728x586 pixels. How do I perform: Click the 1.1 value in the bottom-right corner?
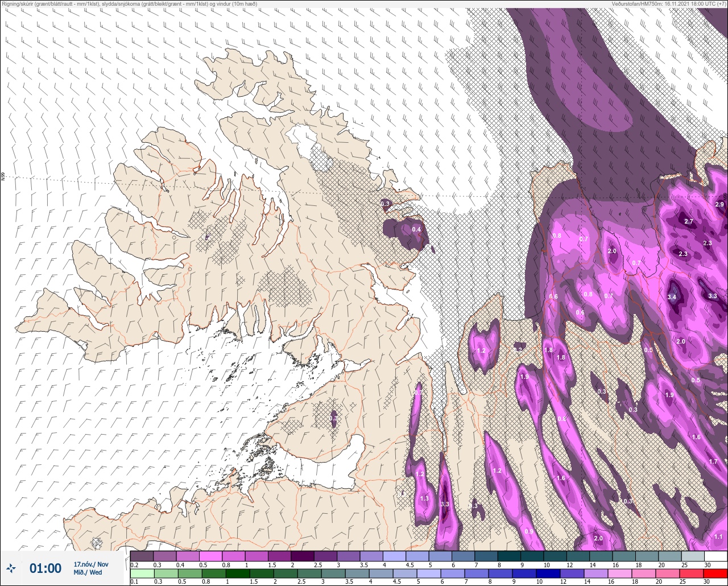click(718, 537)
